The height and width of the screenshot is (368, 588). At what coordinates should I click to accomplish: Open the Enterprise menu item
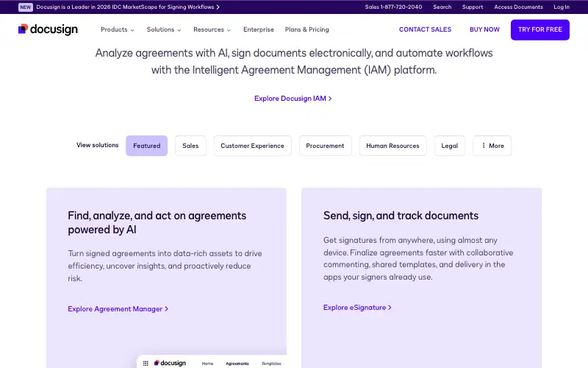point(259,29)
